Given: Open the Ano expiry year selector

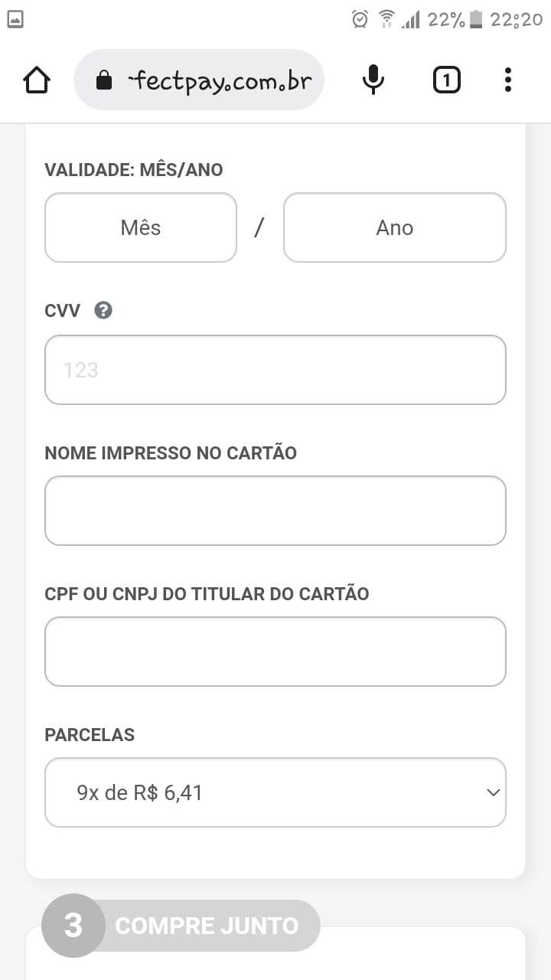Looking at the screenshot, I should [394, 227].
